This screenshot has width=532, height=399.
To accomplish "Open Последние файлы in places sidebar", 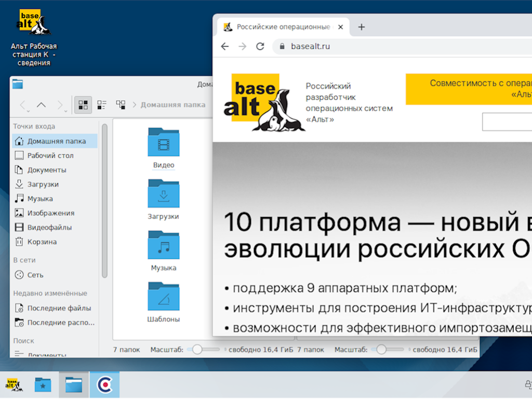I will tap(55, 308).
